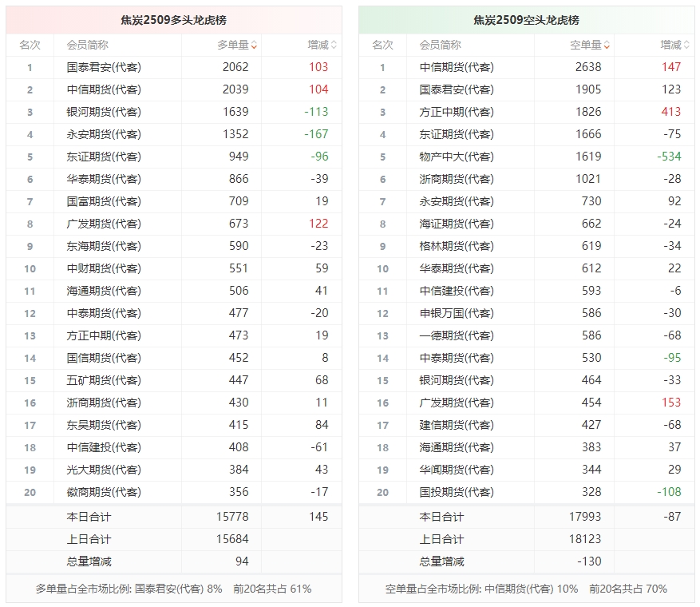Sort long table by 增减 sort arrows
The image size is (700, 607).
pyautogui.click(x=334, y=45)
